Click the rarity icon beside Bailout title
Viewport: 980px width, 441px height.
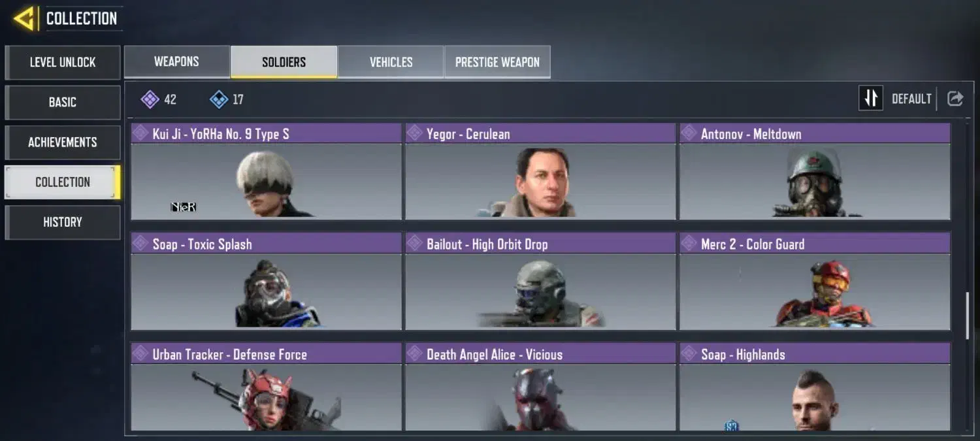tap(414, 244)
